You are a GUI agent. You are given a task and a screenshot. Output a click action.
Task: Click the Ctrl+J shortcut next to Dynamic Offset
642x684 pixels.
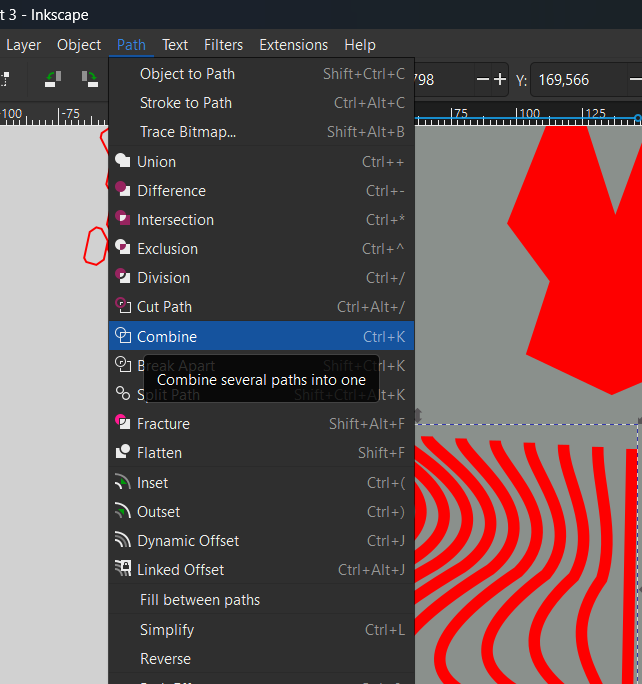(386, 541)
